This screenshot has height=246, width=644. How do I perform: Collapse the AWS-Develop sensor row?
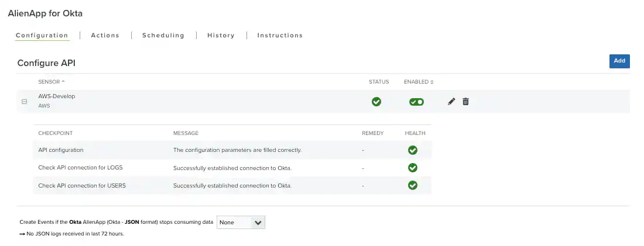coord(24,102)
